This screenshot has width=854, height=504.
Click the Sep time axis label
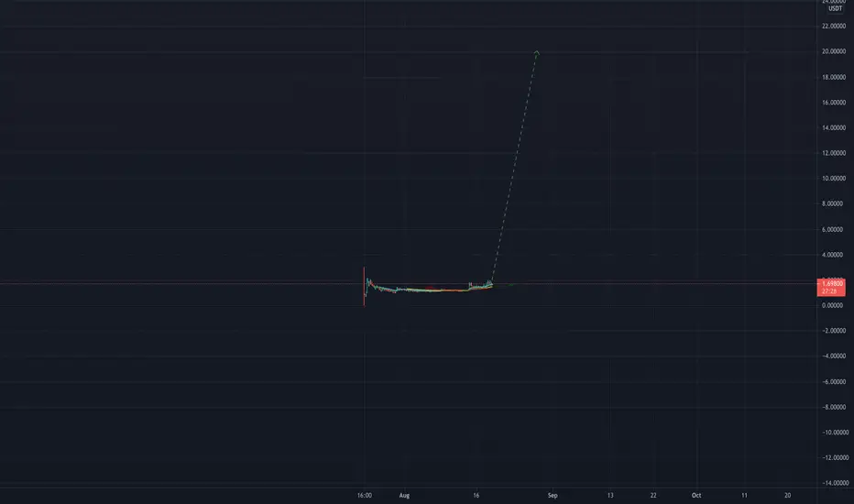553,495
